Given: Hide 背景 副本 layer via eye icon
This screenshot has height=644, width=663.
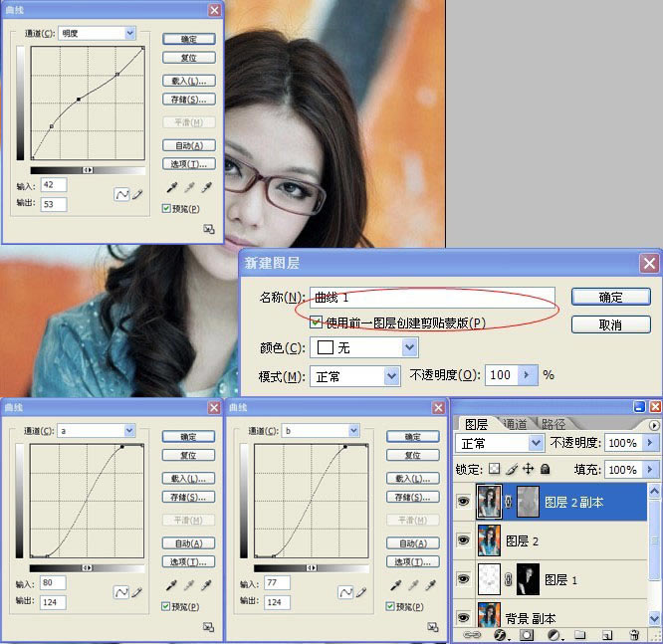Looking at the screenshot, I should 464,617.
